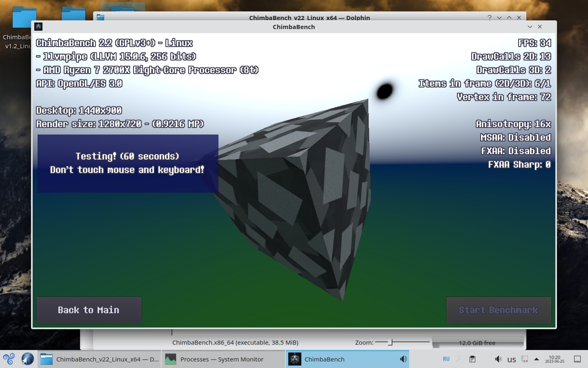Viewport: 588px width, 368px height.
Task: Select the ChimbaBench taskbar entry
Action: point(347,359)
